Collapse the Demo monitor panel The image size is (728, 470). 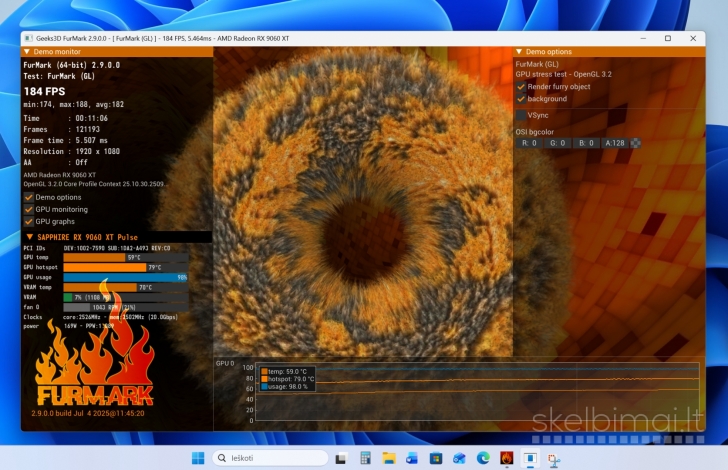tap(28, 50)
